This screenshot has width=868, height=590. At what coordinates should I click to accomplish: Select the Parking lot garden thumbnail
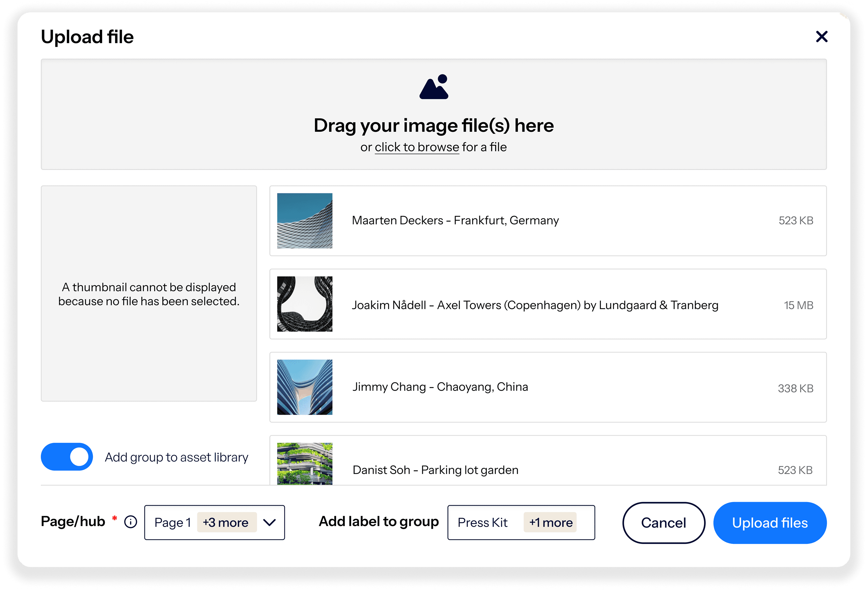[304, 464]
